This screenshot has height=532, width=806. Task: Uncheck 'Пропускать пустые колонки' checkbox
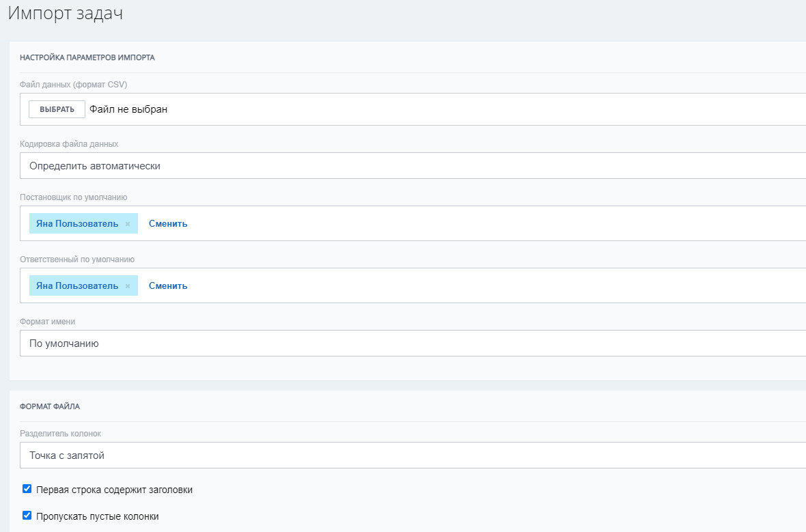(27, 516)
